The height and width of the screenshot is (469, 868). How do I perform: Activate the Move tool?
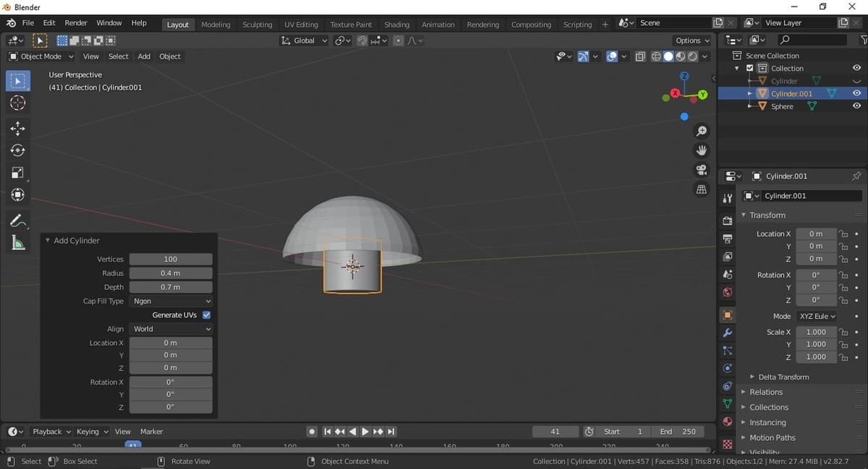[x=18, y=129]
